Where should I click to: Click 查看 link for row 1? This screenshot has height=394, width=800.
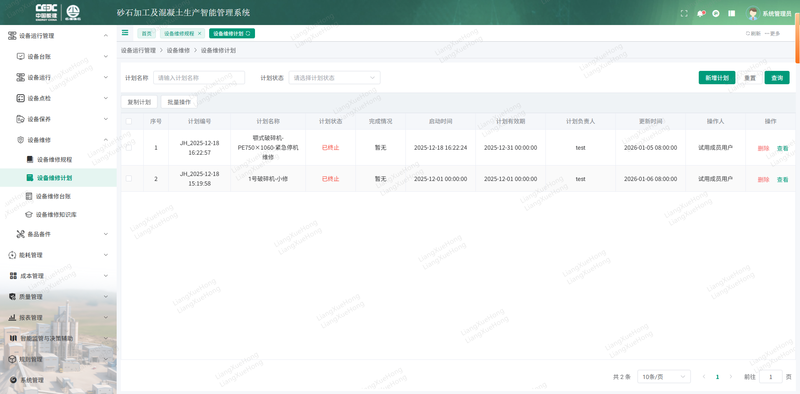(x=782, y=148)
